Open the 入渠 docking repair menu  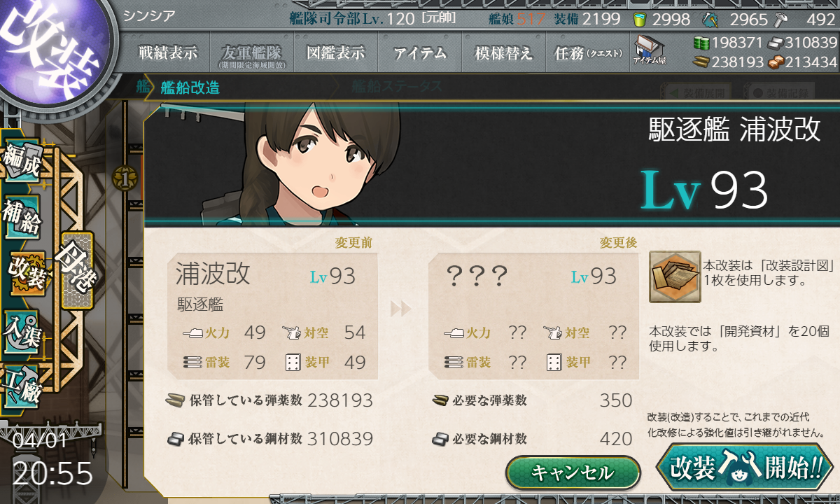coord(22,329)
